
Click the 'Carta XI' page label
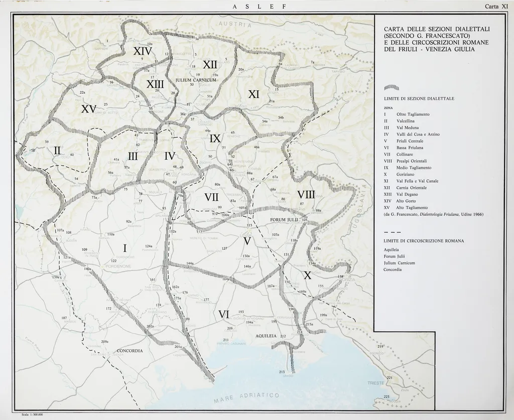pos(496,6)
